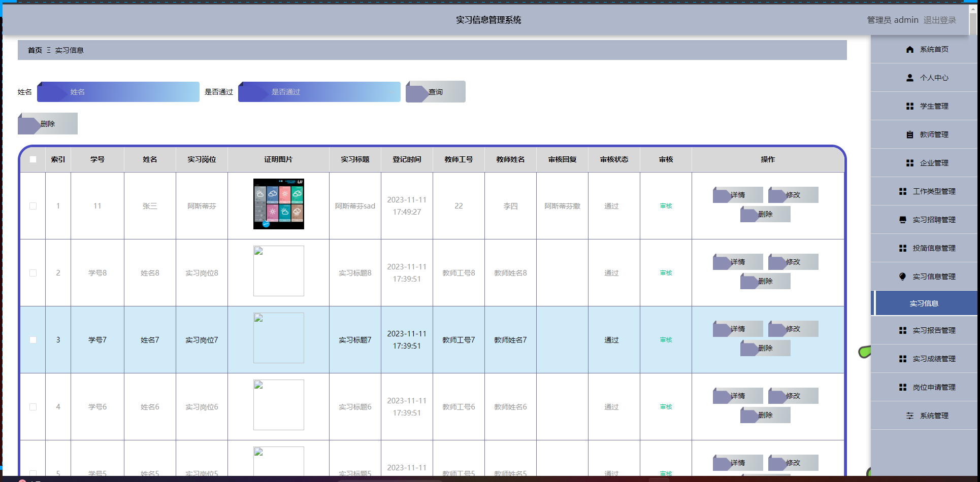The image size is (980, 482).
Task: Open the 实习信息 submenu item
Action: point(924,303)
